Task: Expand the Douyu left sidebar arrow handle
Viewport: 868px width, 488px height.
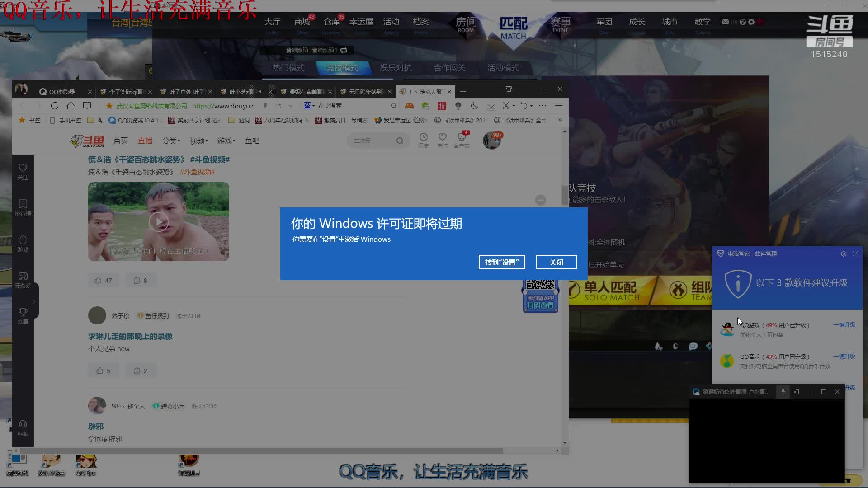Action: click(x=34, y=301)
